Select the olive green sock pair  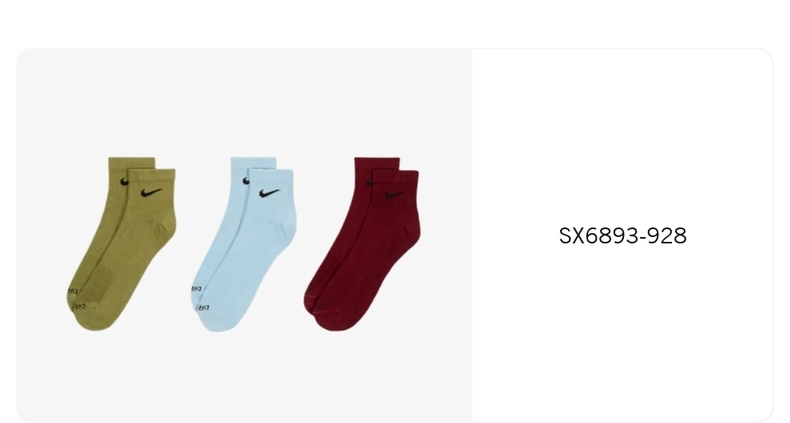click(x=121, y=244)
